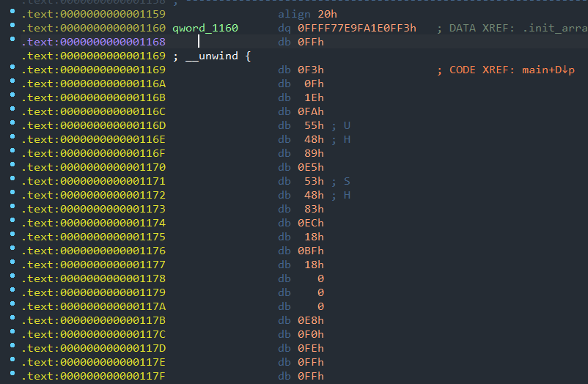Select the qword_1160 label
This screenshot has width=588, height=384.
click(x=205, y=28)
